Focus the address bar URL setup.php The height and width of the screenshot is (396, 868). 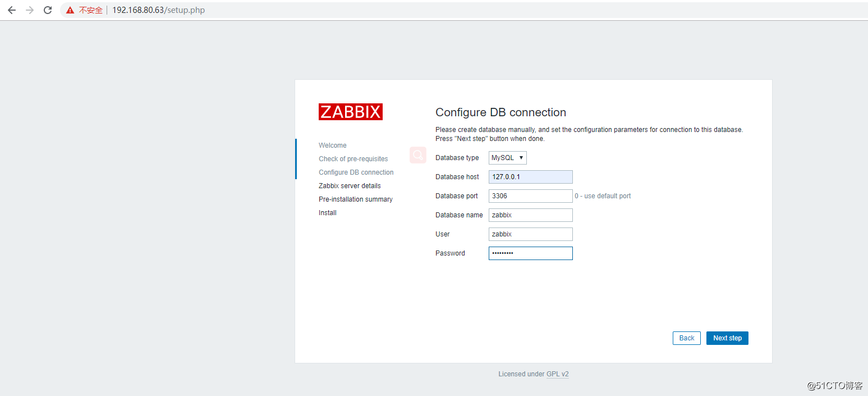point(158,10)
